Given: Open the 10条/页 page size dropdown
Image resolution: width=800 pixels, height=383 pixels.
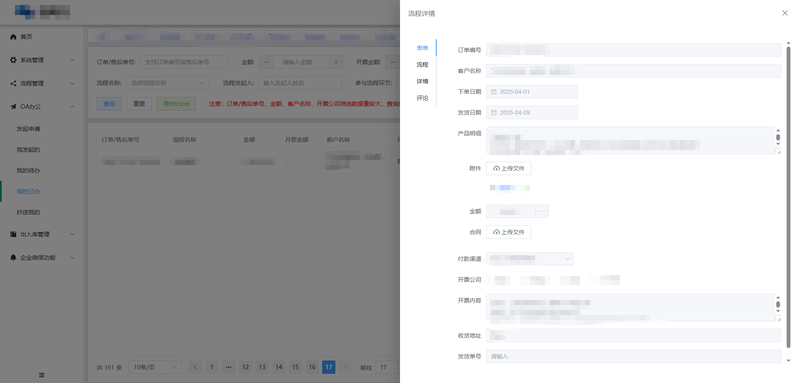Looking at the screenshot, I should [x=155, y=367].
